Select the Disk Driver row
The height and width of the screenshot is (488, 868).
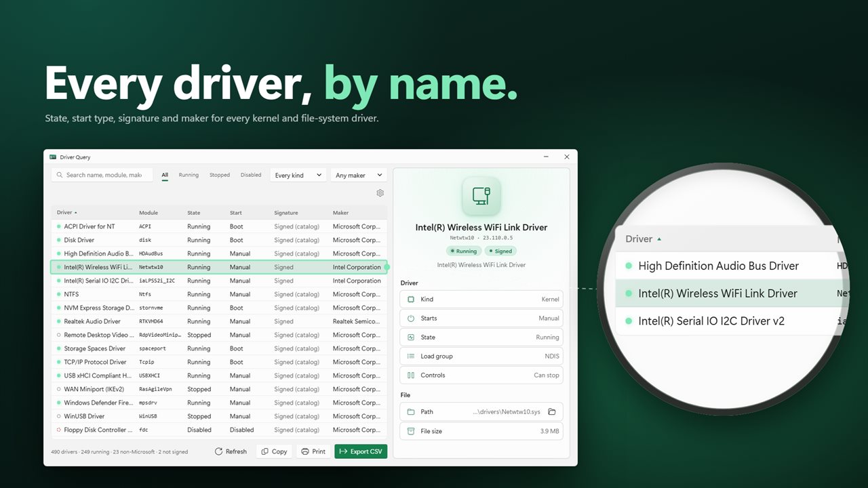click(x=219, y=240)
